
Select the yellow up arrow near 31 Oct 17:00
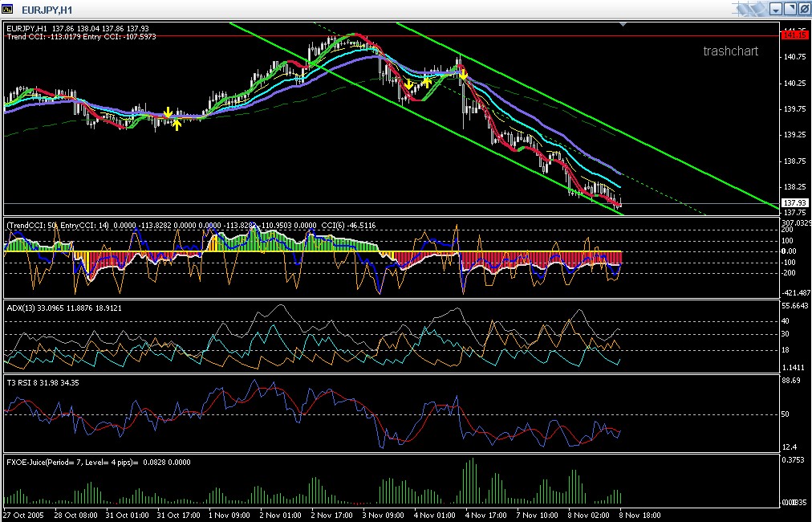(177, 125)
